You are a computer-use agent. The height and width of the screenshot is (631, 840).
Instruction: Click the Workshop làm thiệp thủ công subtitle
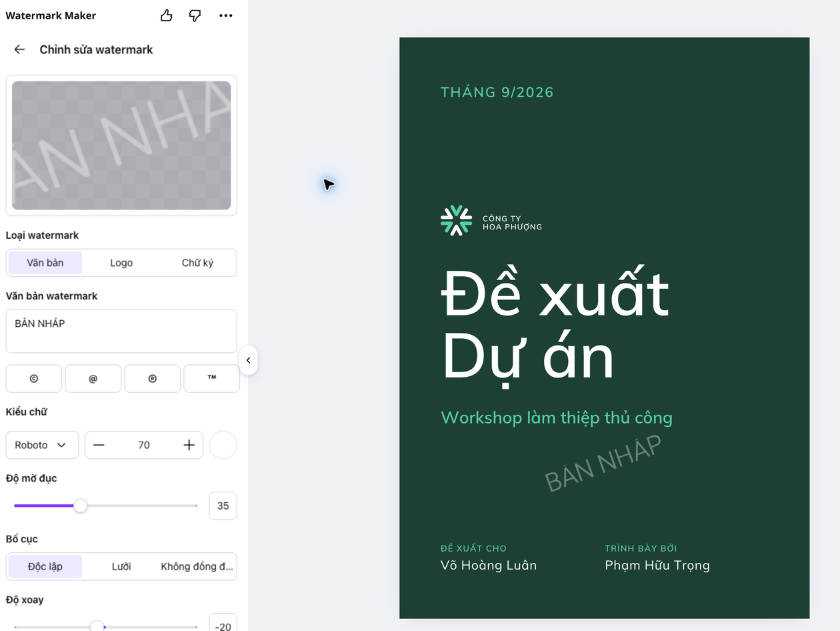click(x=557, y=418)
